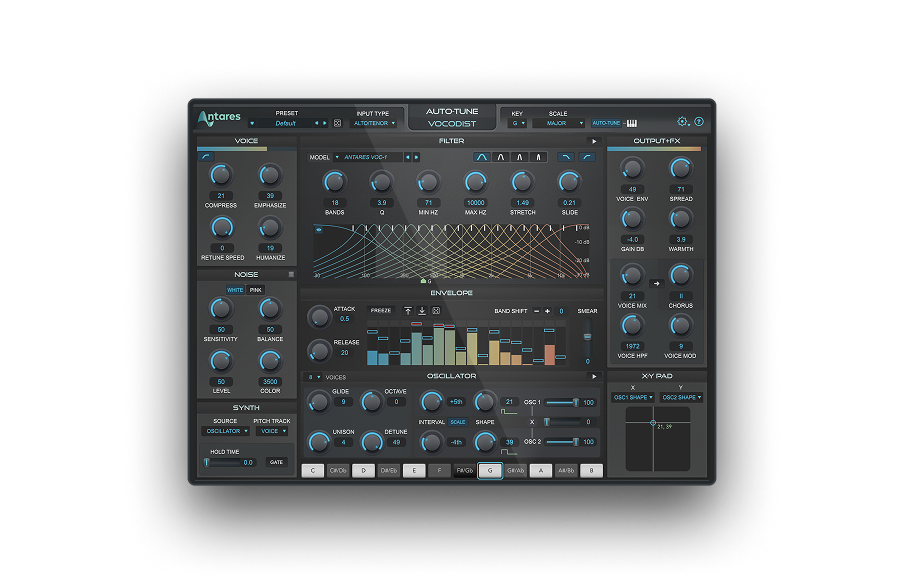Select the narrowest band shape icon
904x584 pixels.
coord(538,157)
